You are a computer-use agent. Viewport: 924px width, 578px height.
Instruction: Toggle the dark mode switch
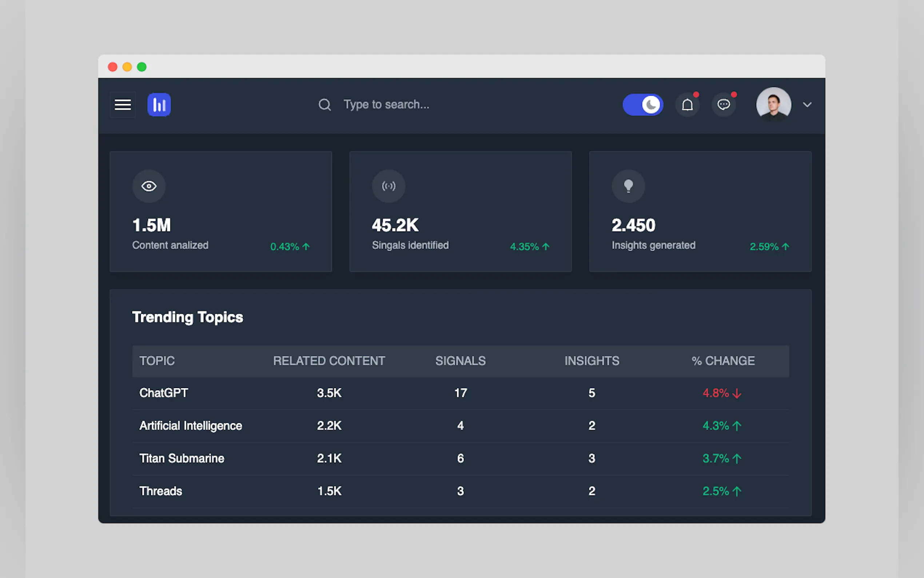pos(643,104)
